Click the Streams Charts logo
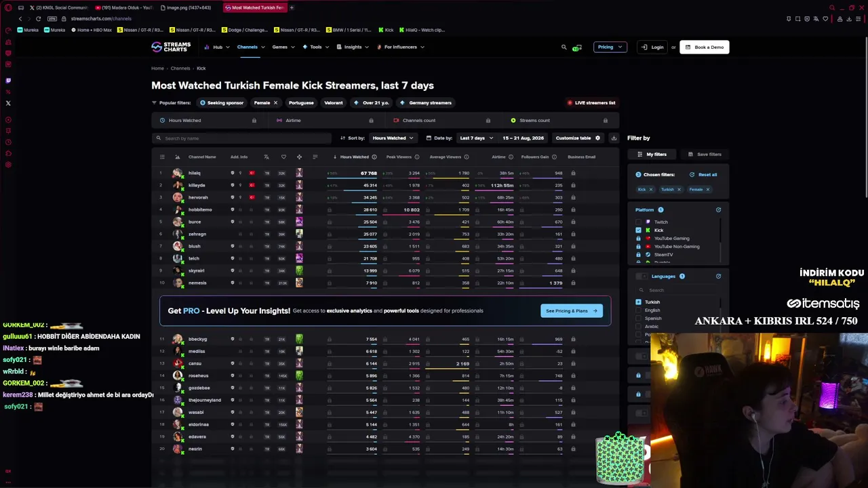This screenshot has height=488, width=868. (171, 47)
